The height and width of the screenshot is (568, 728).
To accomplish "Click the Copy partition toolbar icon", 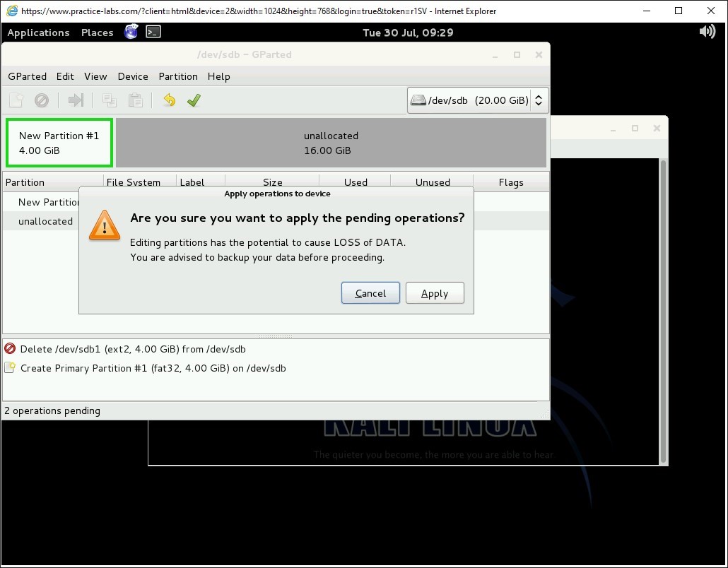I will coord(110,100).
